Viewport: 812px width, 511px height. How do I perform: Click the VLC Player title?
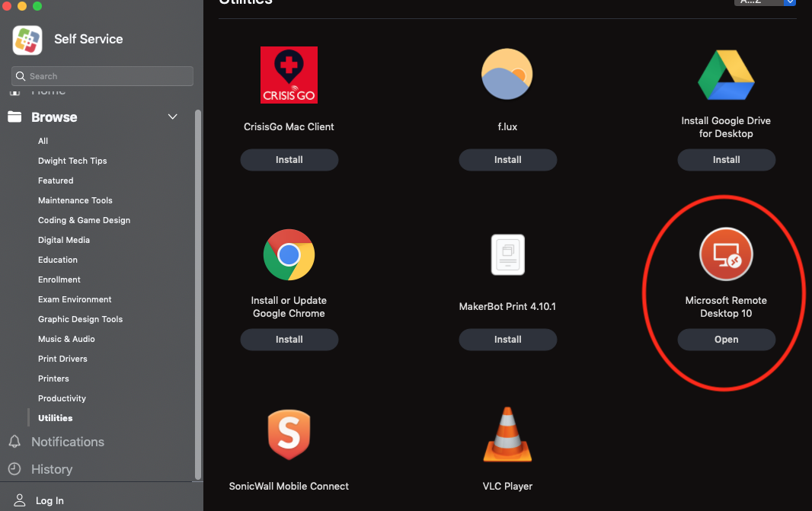507,486
